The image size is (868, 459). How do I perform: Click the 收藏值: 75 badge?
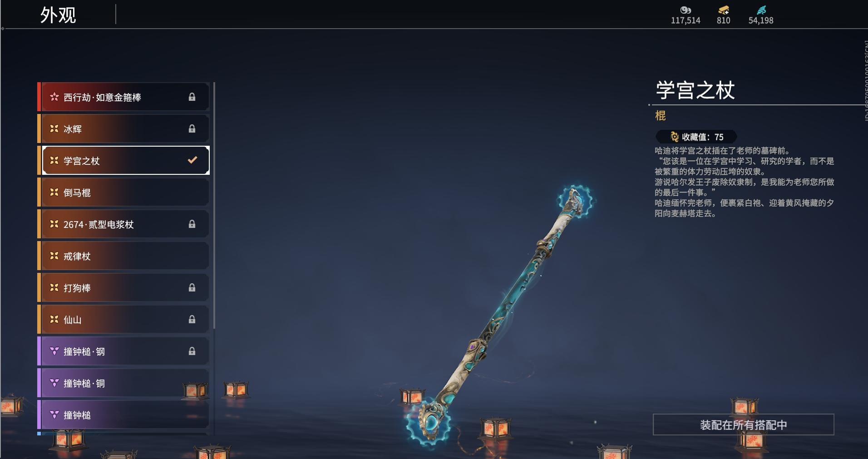pyautogui.click(x=696, y=137)
